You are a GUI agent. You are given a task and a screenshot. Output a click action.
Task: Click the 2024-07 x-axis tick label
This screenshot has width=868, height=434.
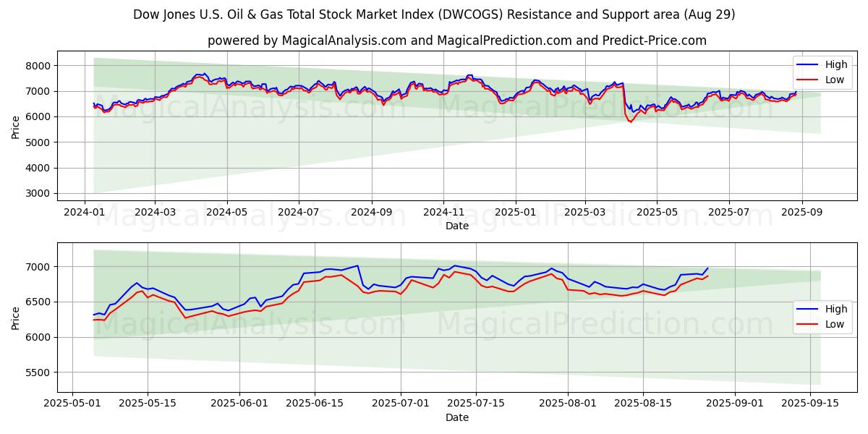[x=299, y=213]
